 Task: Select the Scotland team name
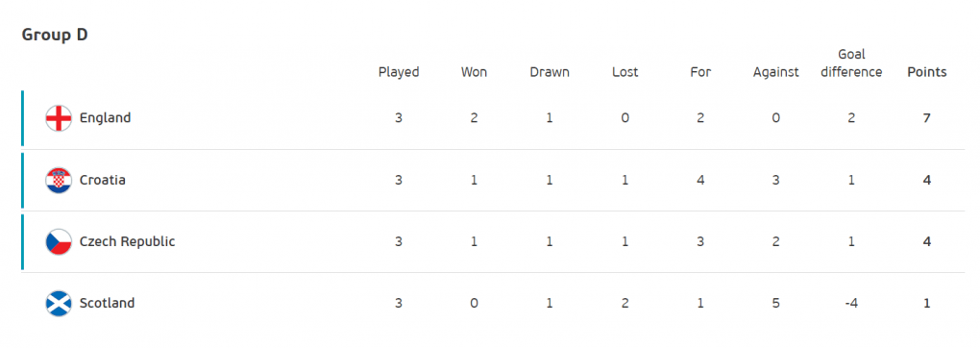click(x=107, y=303)
